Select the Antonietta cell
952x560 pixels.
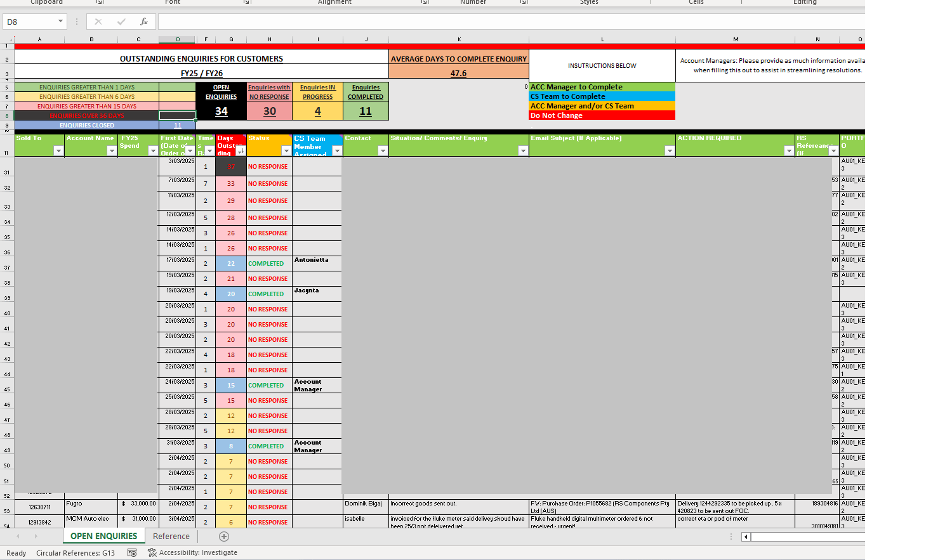(317, 263)
